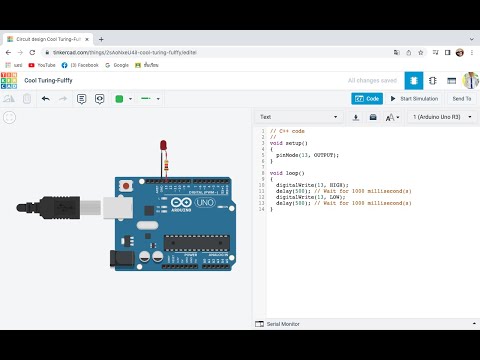Image resolution: width=480 pixels, height=360 pixels.
Task: Toggle the Code editor panel
Action: click(x=367, y=99)
